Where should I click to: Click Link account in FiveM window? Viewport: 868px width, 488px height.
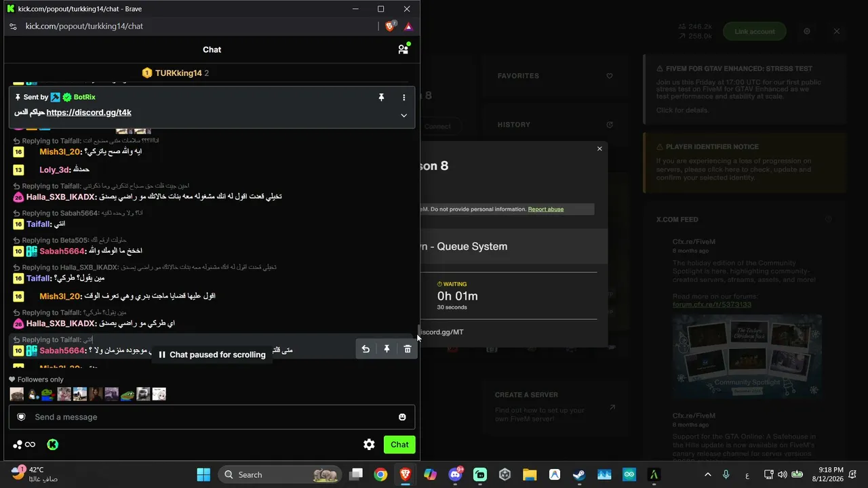point(754,31)
